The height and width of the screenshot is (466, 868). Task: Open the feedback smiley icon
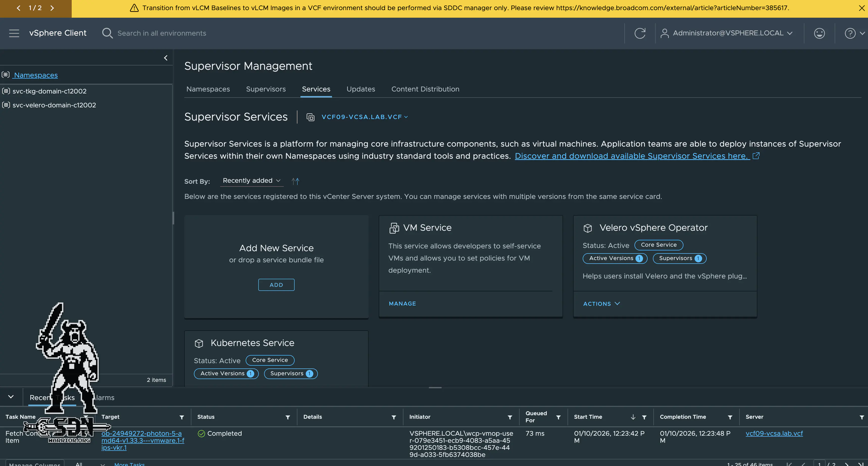pos(819,33)
